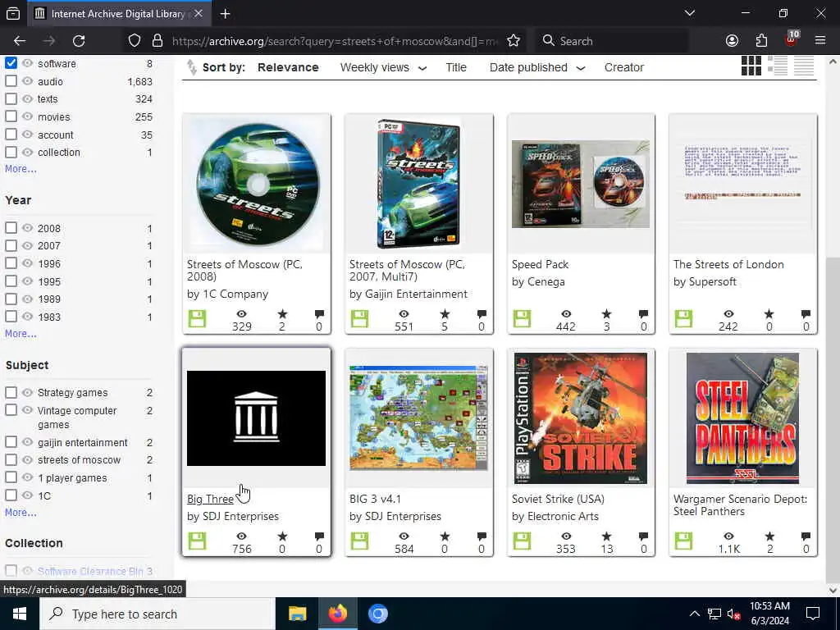This screenshot has height=630, width=840.
Task: Open The Streets of London title
Action: click(x=728, y=265)
